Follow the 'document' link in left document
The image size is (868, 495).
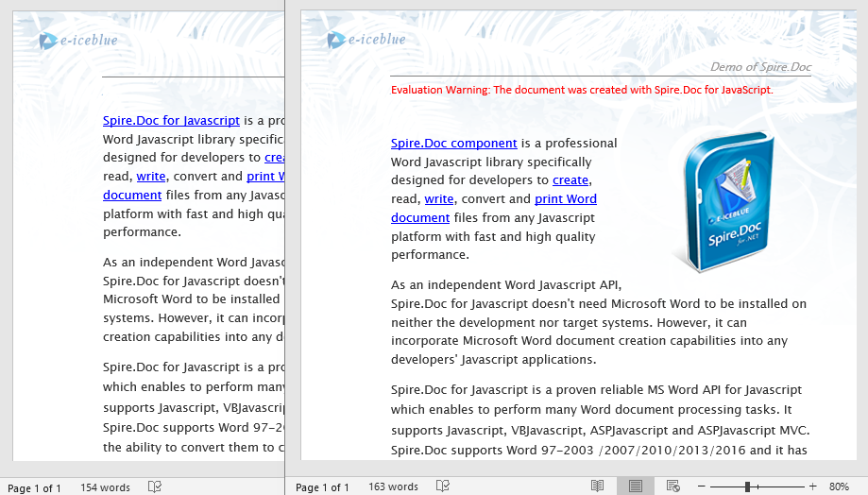pyautogui.click(x=132, y=195)
